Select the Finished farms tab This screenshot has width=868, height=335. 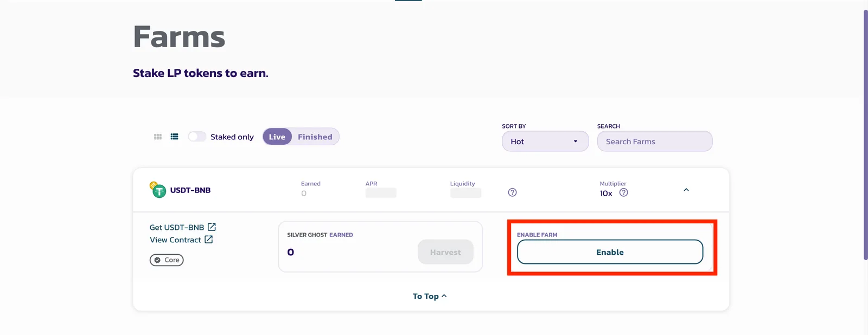pos(315,137)
